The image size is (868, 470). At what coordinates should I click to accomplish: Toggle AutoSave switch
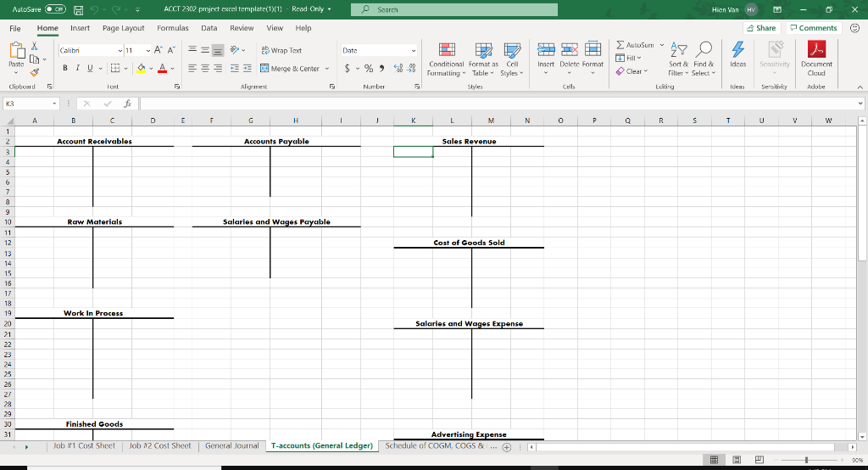coord(55,9)
